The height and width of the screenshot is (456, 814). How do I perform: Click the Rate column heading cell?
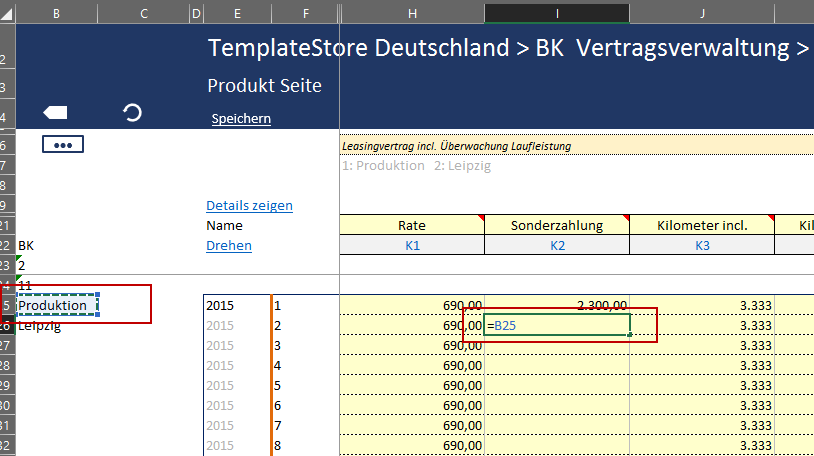pos(412,226)
